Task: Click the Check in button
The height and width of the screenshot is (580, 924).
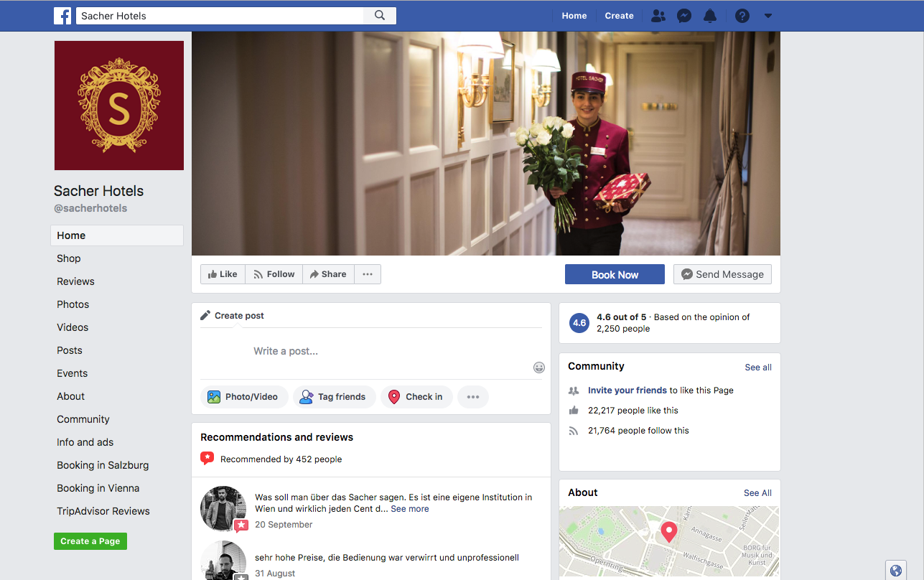Action: click(416, 397)
